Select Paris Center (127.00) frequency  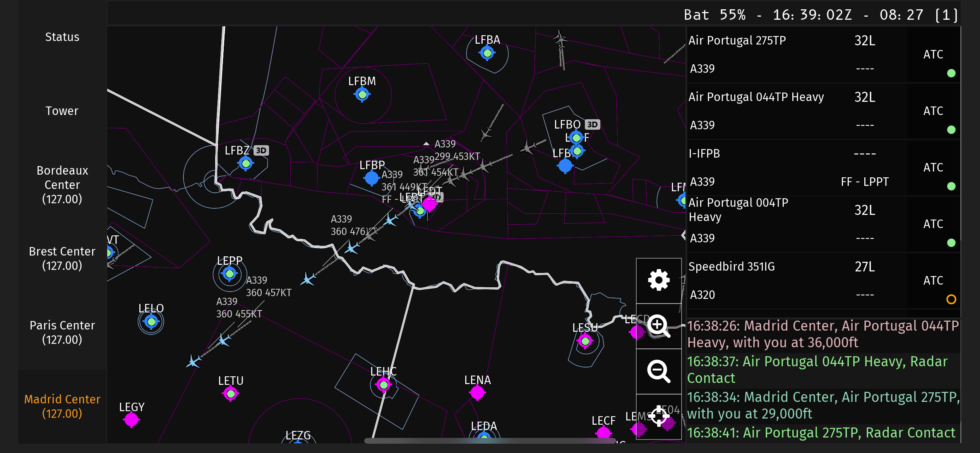(62, 332)
